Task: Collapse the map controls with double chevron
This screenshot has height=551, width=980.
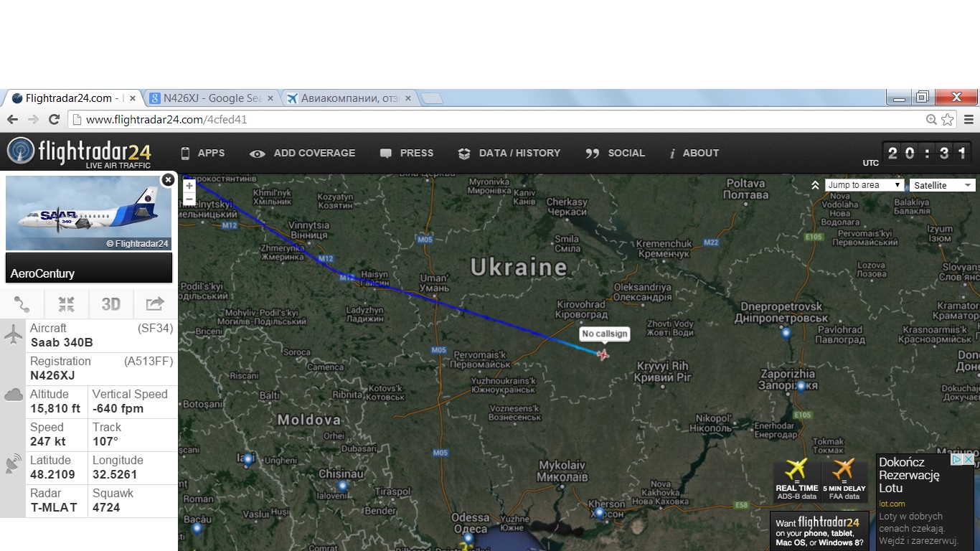Action: (x=816, y=185)
